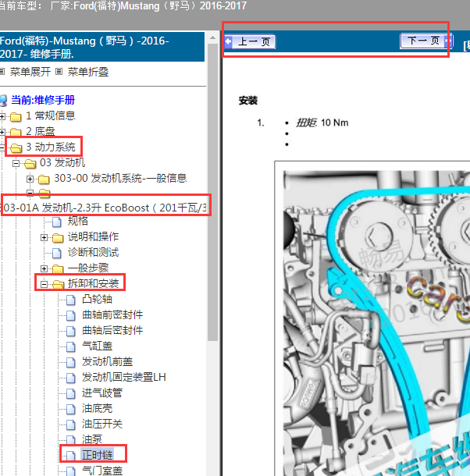Expand the 303-00 发动机系统-一般信息 node
The width and height of the screenshot is (470, 476).
[30, 179]
